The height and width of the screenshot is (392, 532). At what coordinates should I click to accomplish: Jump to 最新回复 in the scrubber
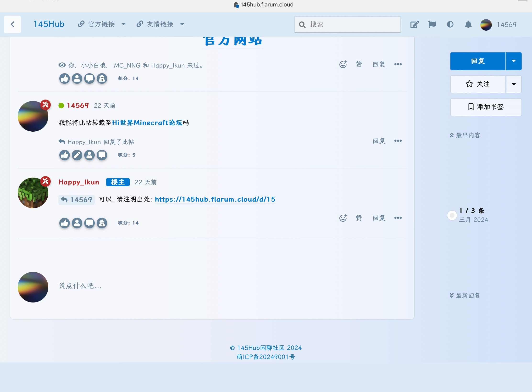tap(465, 296)
